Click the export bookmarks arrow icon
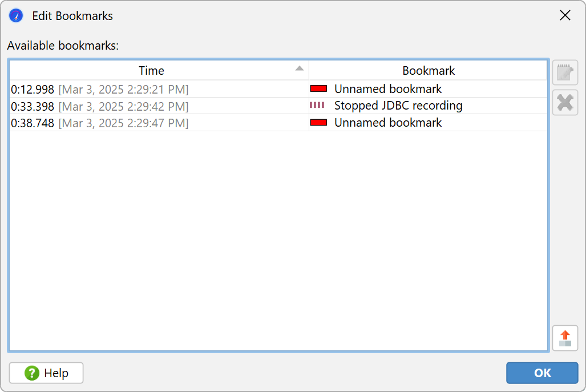 point(565,338)
